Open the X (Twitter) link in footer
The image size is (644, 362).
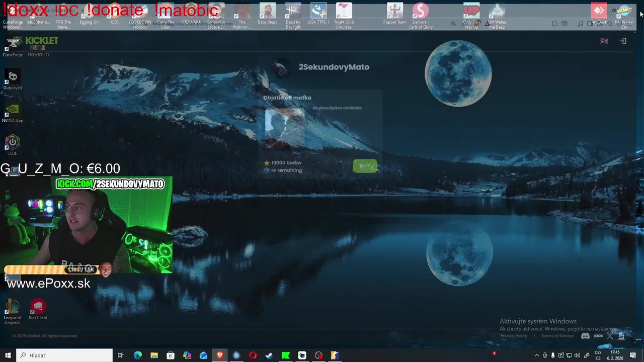click(610, 336)
